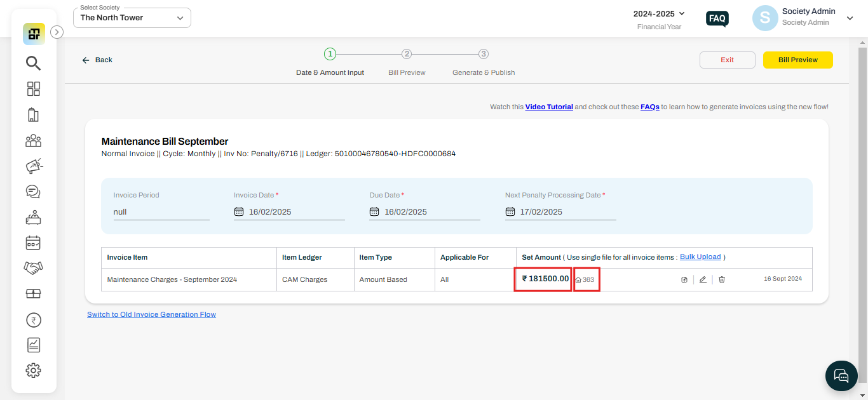The image size is (868, 400).
Task: Open the settings gear icon in sidebar
Action: (x=33, y=370)
